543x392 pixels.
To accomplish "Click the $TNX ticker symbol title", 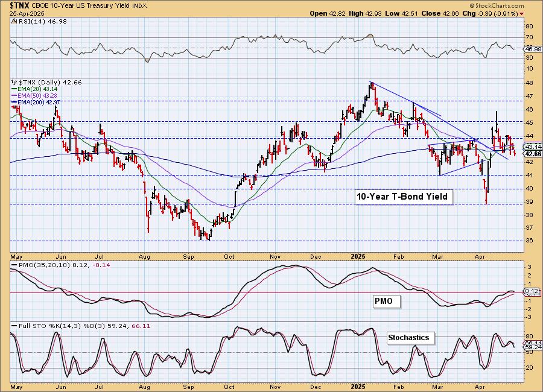I will (21, 5).
